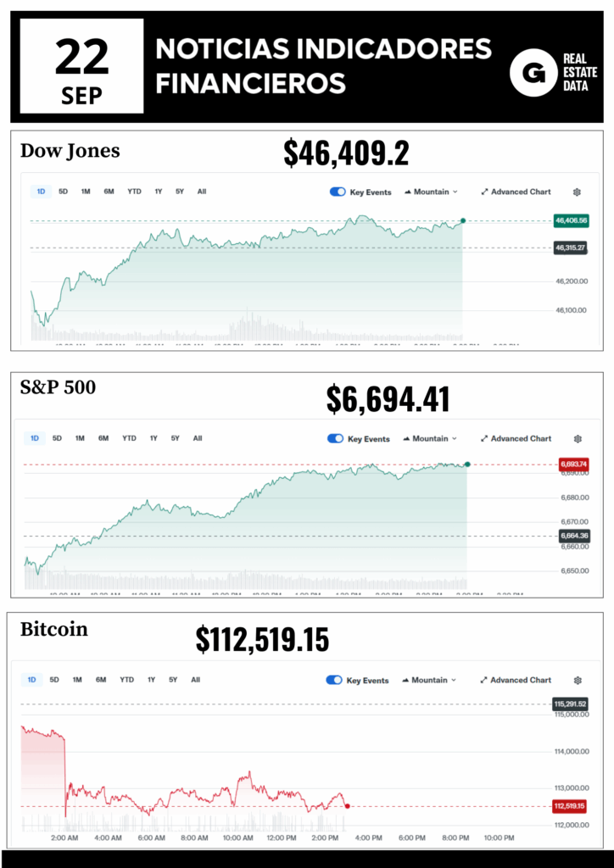Image resolution: width=614 pixels, height=868 pixels.
Task: Click the red endpoint dot on Bitcoin line
Action: pos(348,806)
